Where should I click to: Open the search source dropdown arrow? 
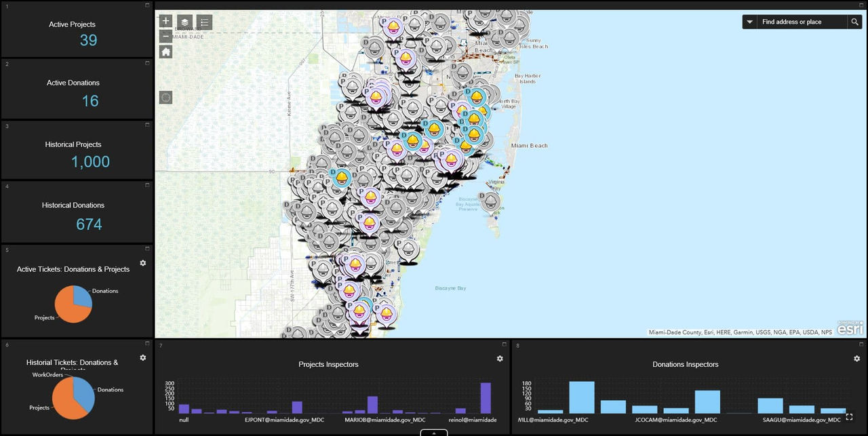[x=749, y=21]
